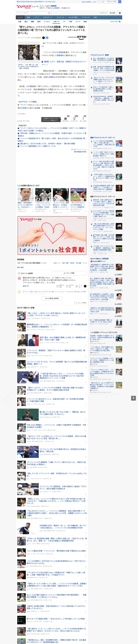Open 購入履歴 link

112,13
